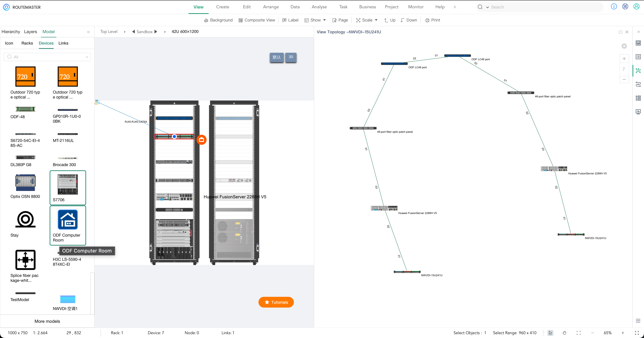Click More models link
The image size is (644, 338).
47,321
